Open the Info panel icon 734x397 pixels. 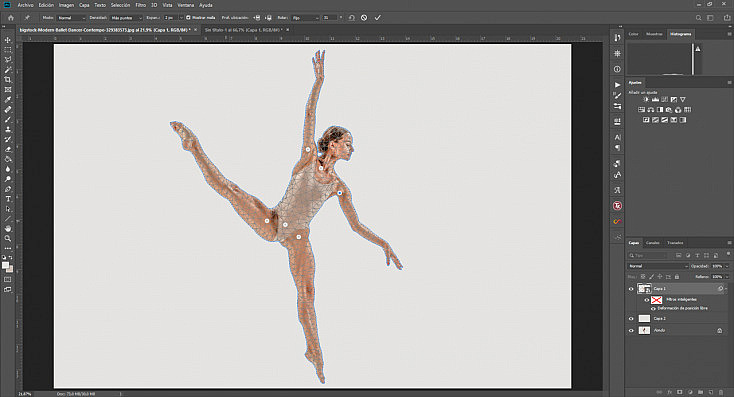click(617, 69)
